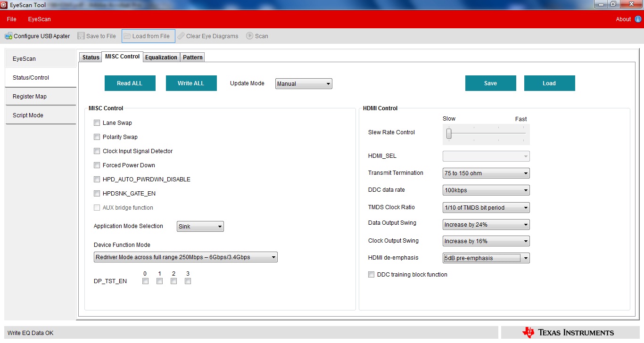Enable the Lane Swap checkbox
The image size is (644, 343).
pos(97,123)
